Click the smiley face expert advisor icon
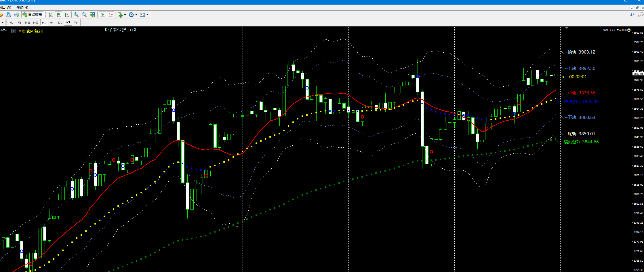This screenshot has height=272, width=644. 629,30
